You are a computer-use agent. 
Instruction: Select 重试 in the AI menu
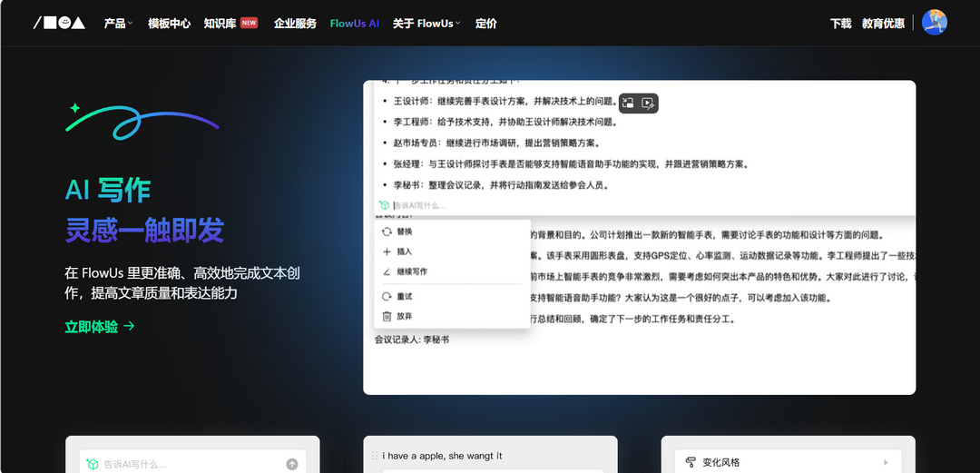point(453,297)
